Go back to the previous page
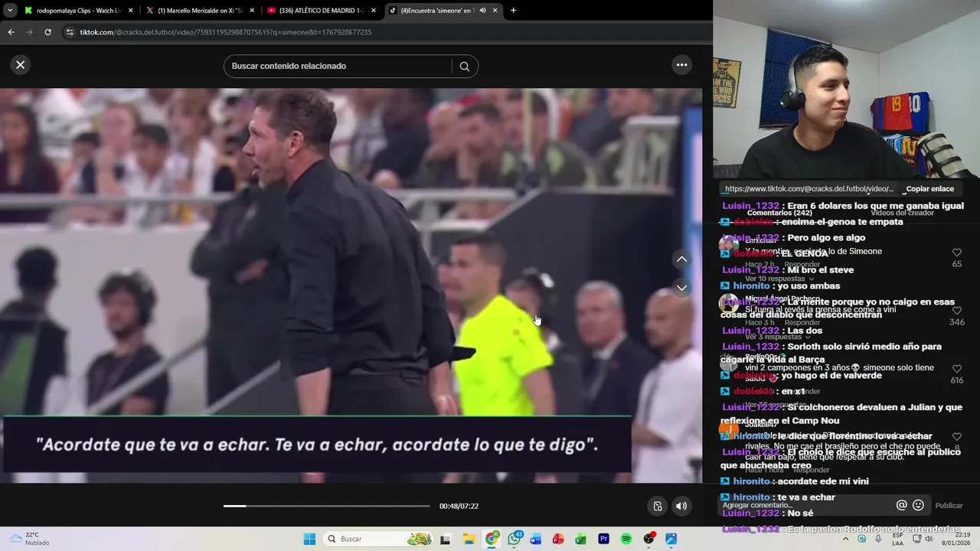 pyautogui.click(x=11, y=32)
